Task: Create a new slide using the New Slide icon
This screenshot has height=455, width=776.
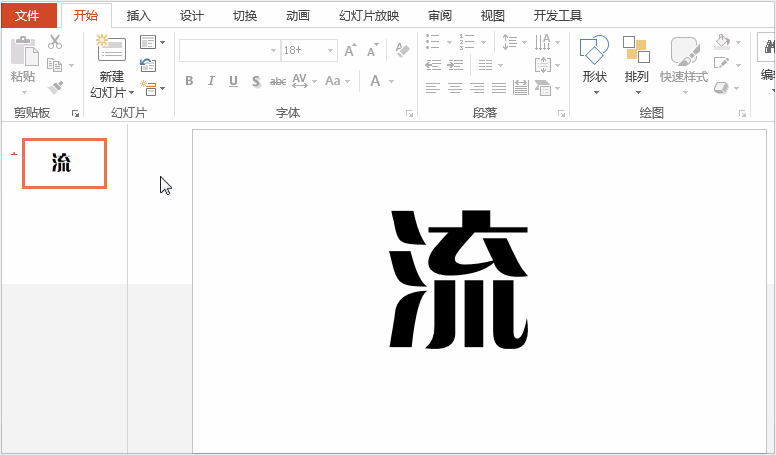Action: (111, 48)
